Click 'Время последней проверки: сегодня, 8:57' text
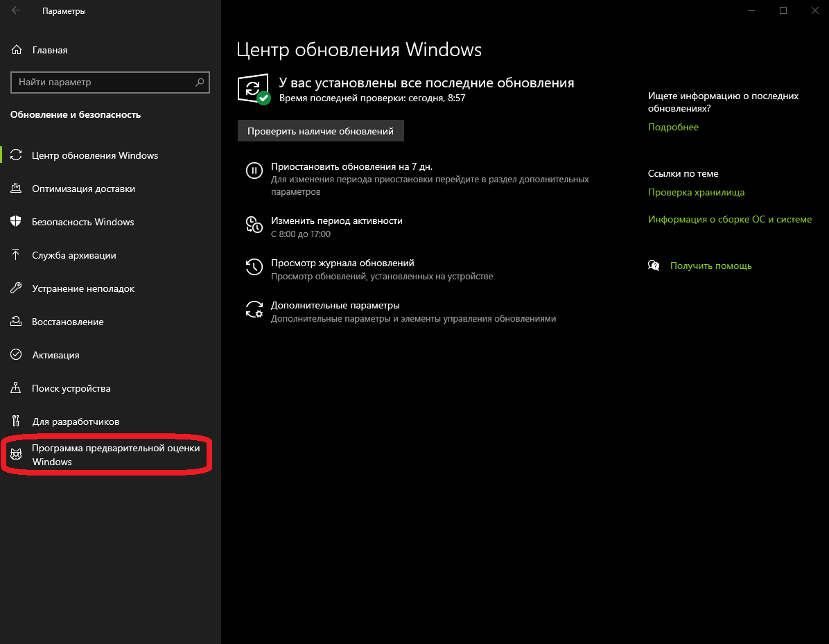The height and width of the screenshot is (644, 829). pos(372,98)
